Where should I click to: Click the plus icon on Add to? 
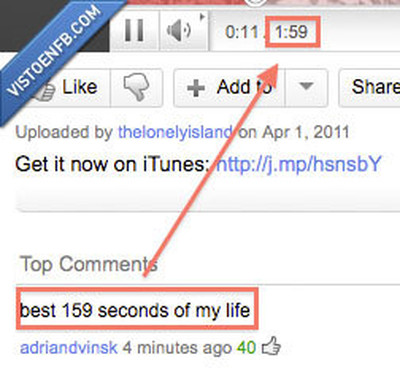tap(196, 88)
